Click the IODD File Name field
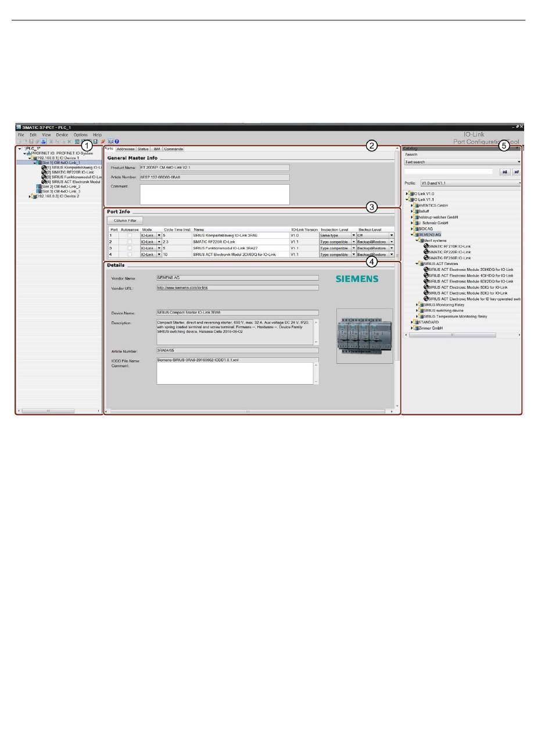The image size is (552, 756). tap(238, 360)
